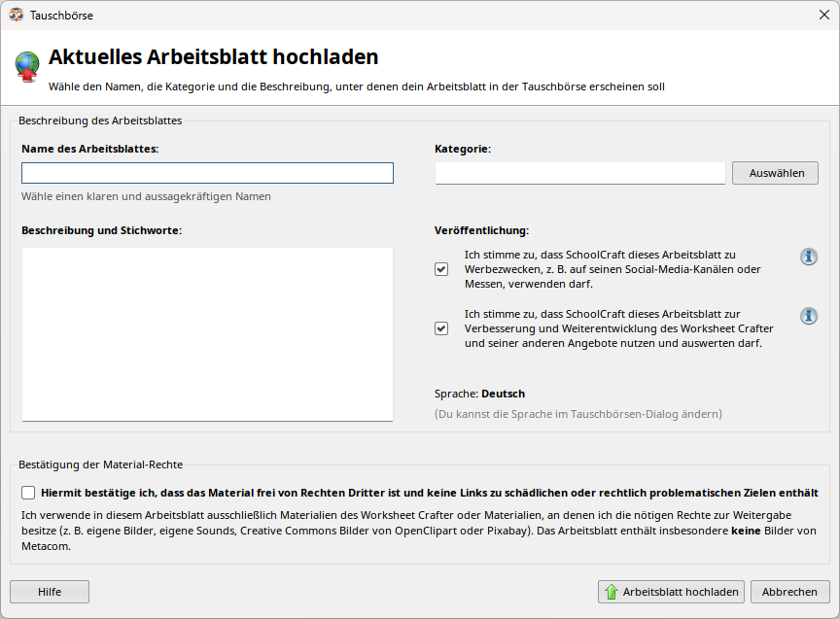Close the Tauschbörse dialog
The width and height of the screenshot is (840, 619).
pyautogui.click(x=824, y=15)
